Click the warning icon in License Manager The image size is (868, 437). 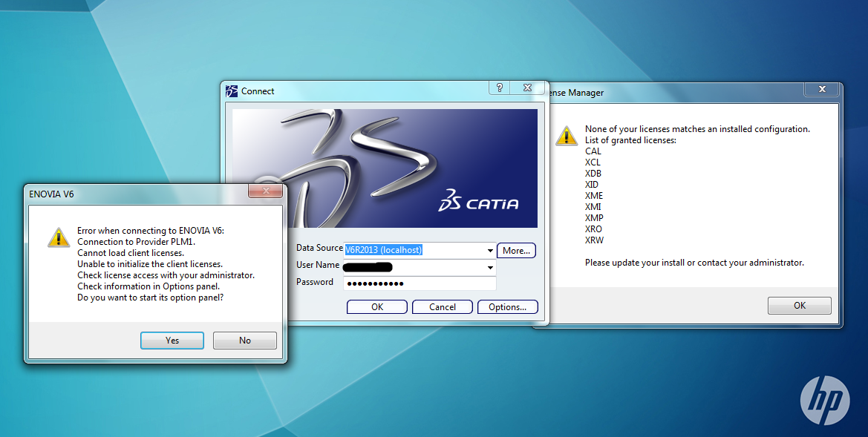tap(567, 136)
